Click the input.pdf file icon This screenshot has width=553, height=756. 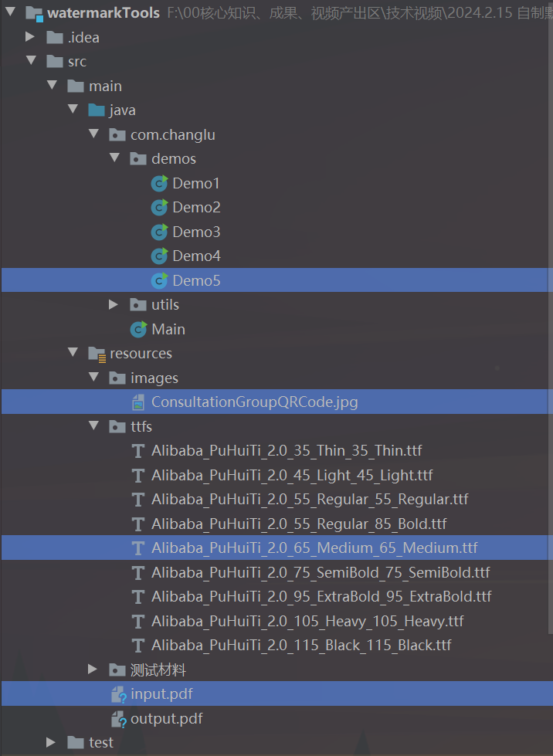[117, 693]
